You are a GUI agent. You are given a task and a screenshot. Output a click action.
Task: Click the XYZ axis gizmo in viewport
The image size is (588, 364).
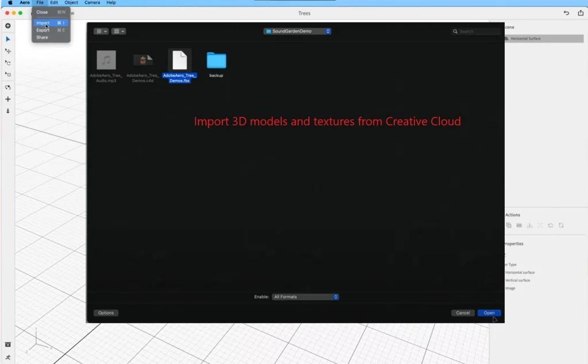[x=37, y=340]
